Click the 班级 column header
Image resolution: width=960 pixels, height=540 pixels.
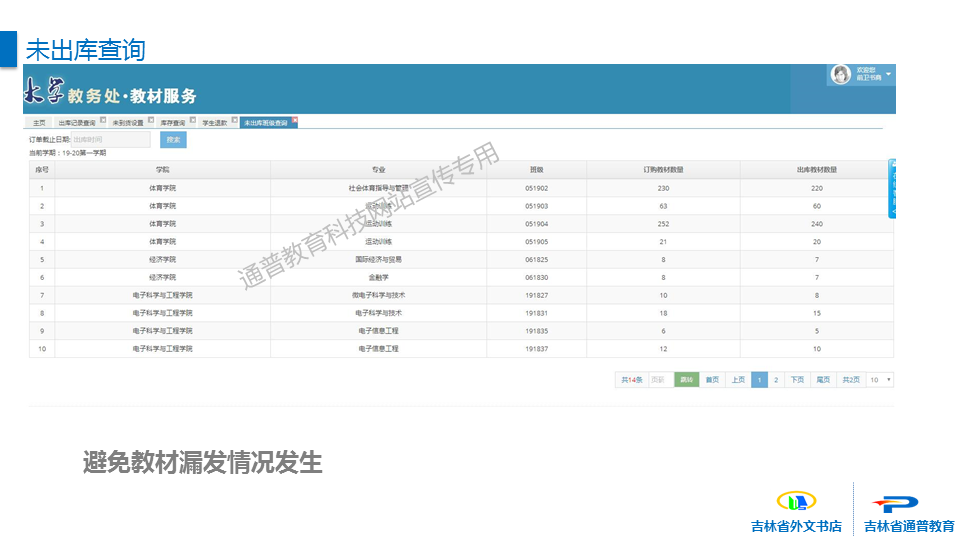536,170
